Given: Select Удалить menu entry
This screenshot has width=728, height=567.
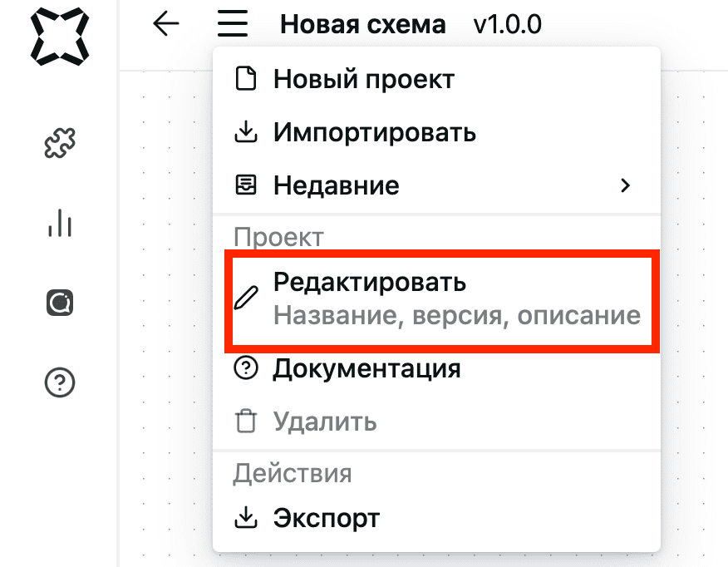Looking at the screenshot, I should point(436,422).
